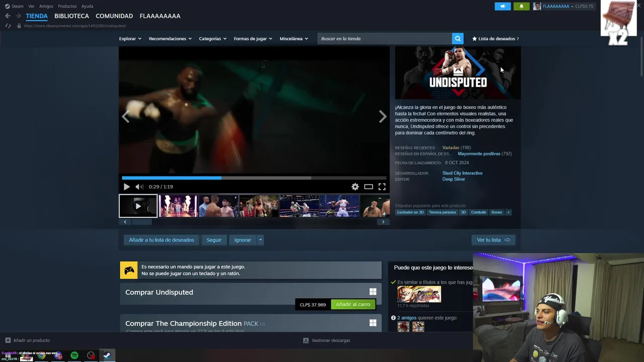Expand the Formas de jugar dropdown
The width and height of the screenshot is (644, 362).
click(x=253, y=39)
